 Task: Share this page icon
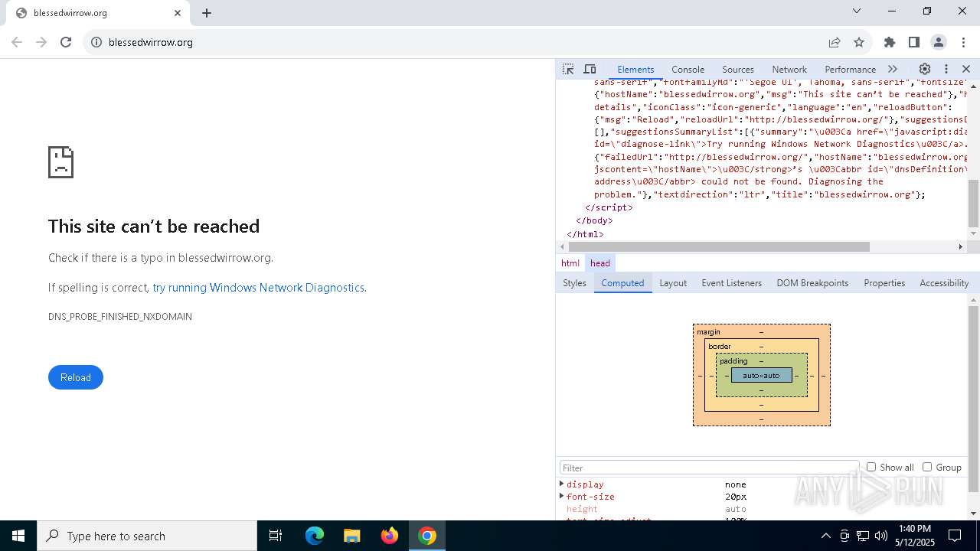(835, 42)
